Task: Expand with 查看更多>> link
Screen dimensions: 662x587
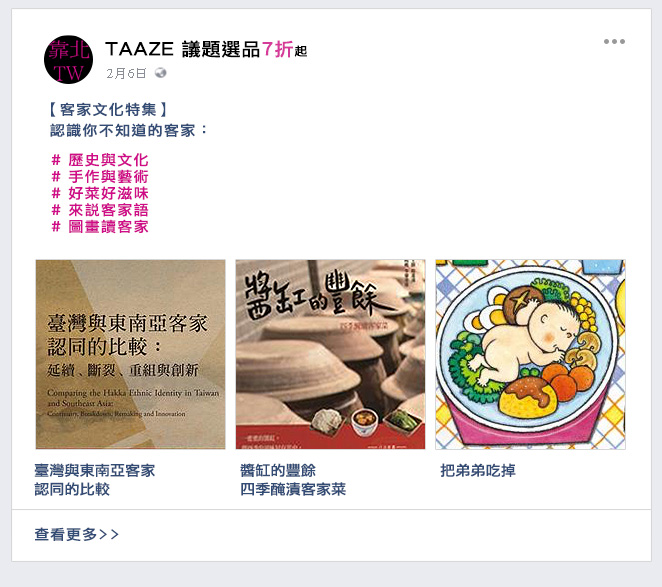Action: 76,534
